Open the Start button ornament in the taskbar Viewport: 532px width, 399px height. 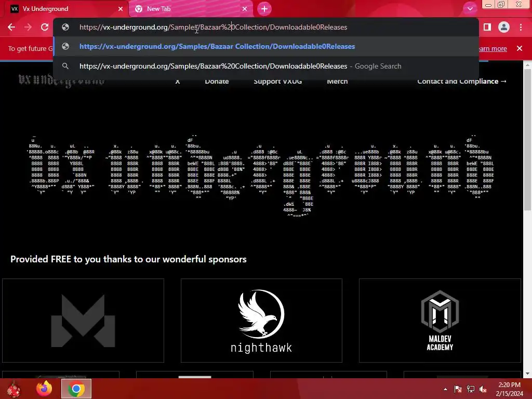click(x=14, y=389)
